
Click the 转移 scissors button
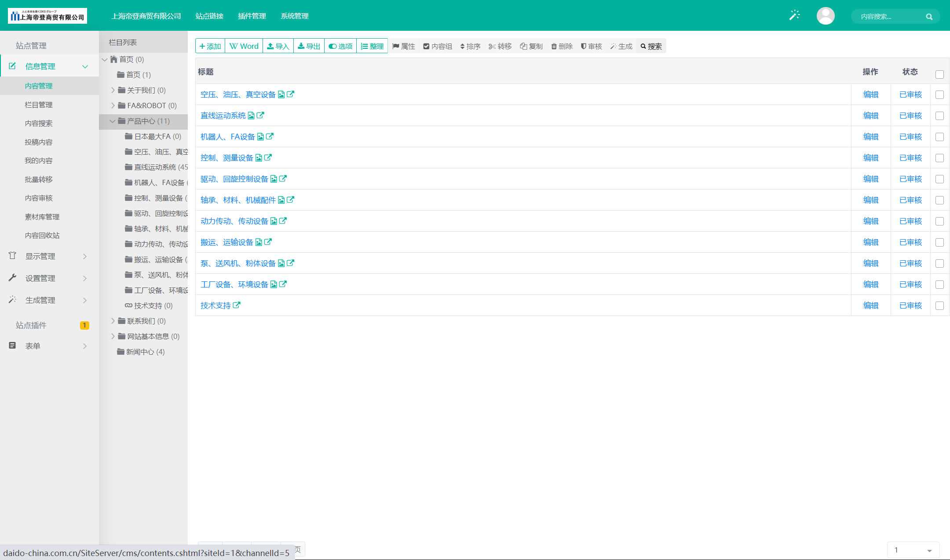pos(500,46)
